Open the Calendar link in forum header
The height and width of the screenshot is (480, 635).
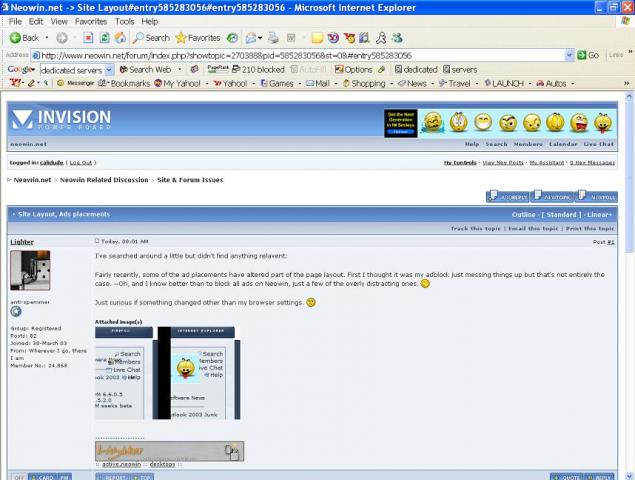563,144
